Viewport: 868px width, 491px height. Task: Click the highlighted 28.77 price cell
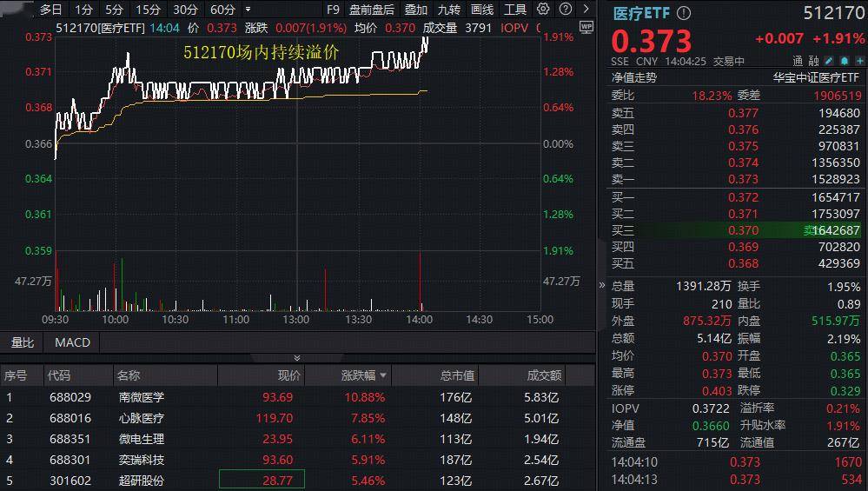click(262, 480)
